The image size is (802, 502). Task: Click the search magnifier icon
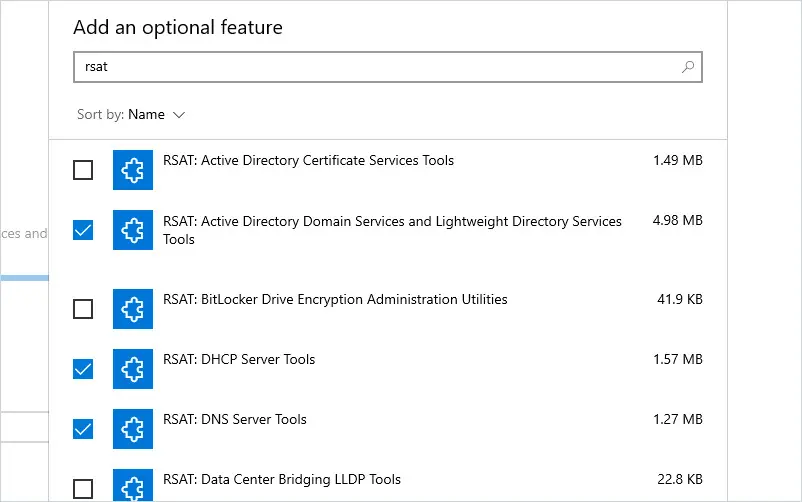pyautogui.click(x=688, y=67)
